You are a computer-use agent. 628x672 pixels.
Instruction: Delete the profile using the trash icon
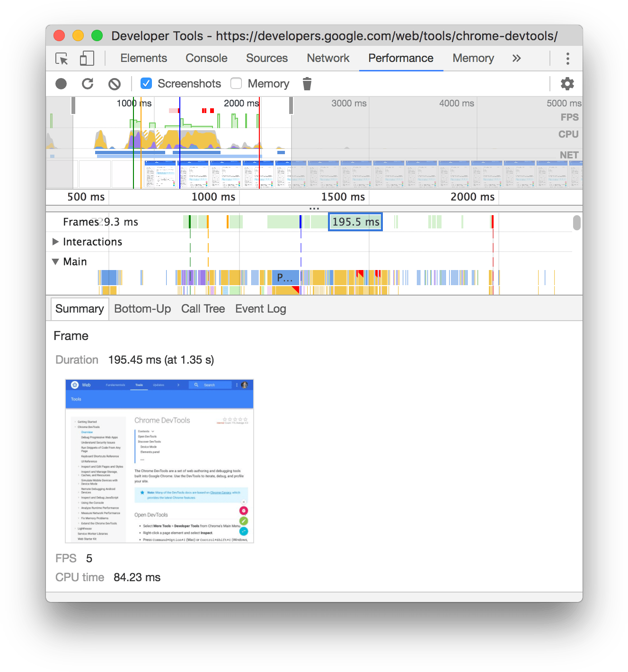click(x=307, y=84)
